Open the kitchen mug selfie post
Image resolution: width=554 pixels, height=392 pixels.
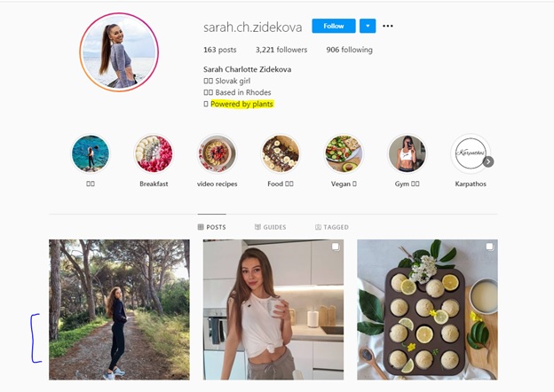point(273,310)
